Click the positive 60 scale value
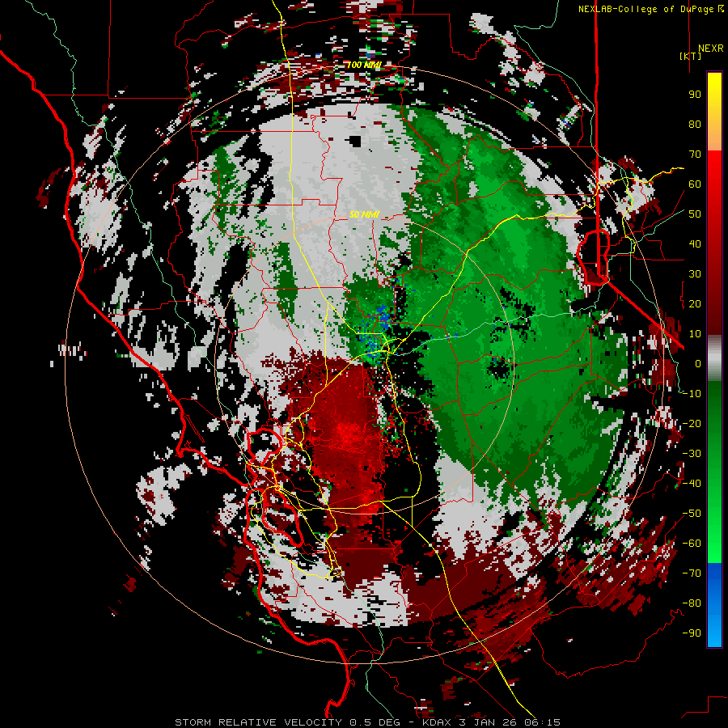 pyautogui.click(x=695, y=184)
